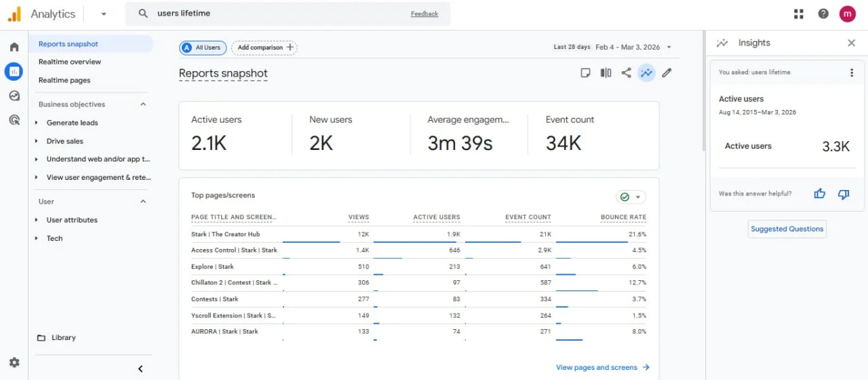Collapse the User section
The image size is (868, 380).
coord(143,202)
